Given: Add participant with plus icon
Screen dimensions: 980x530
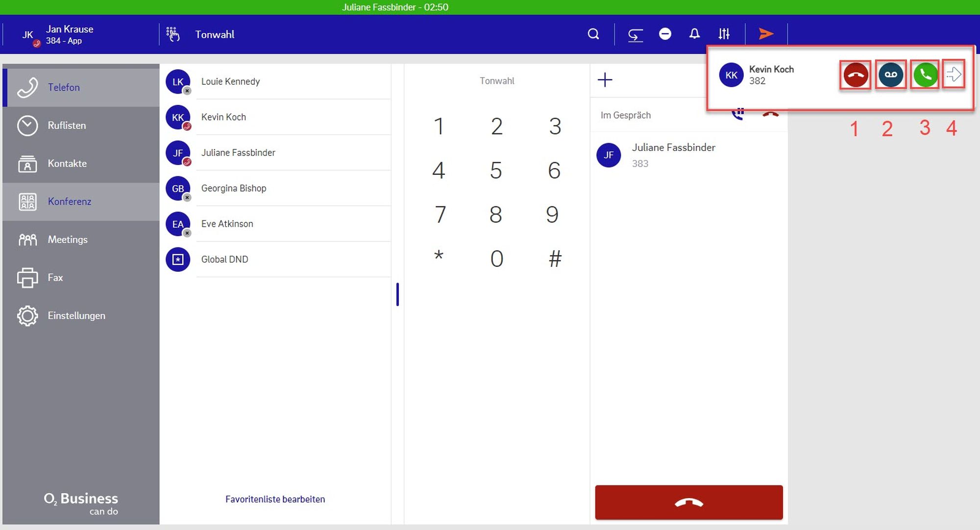Looking at the screenshot, I should click(x=605, y=80).
